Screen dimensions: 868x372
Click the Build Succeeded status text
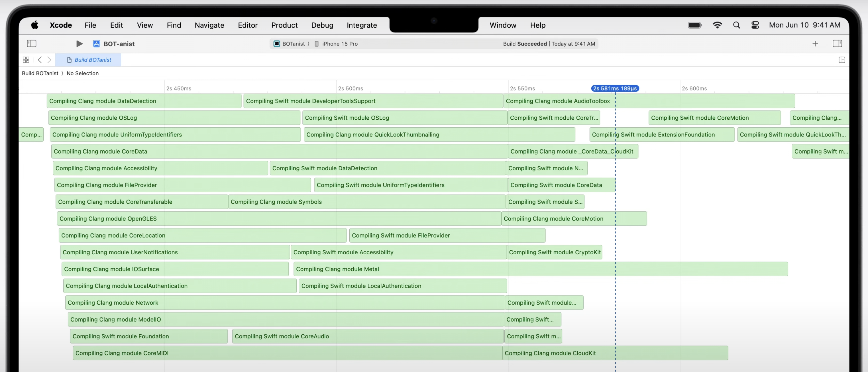(525, 44)
